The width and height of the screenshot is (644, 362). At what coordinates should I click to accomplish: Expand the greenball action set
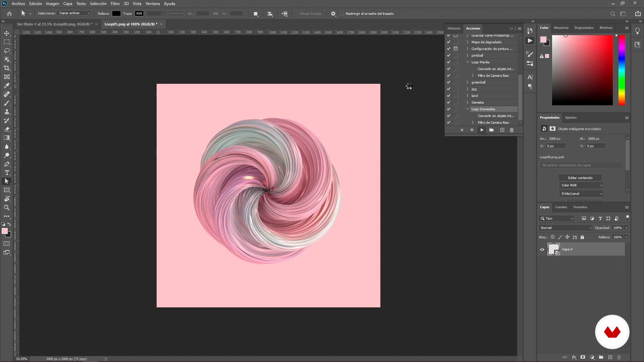467,82
